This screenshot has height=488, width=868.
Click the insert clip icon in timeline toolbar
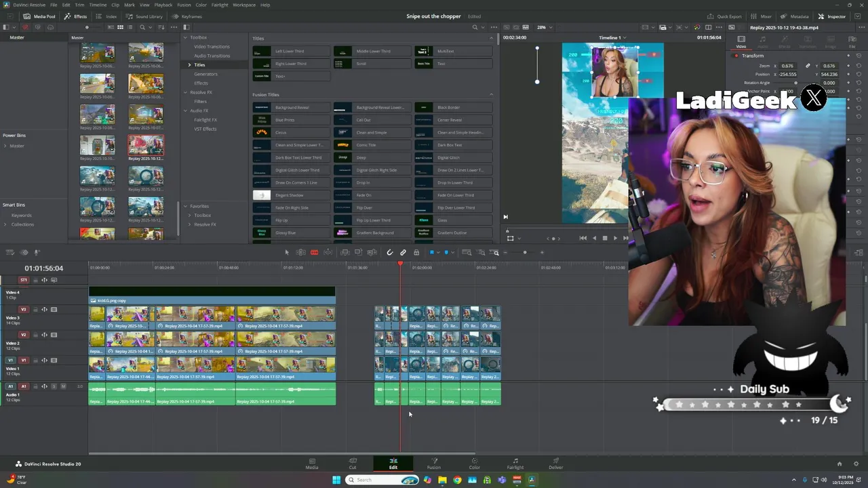coord(345,252)
